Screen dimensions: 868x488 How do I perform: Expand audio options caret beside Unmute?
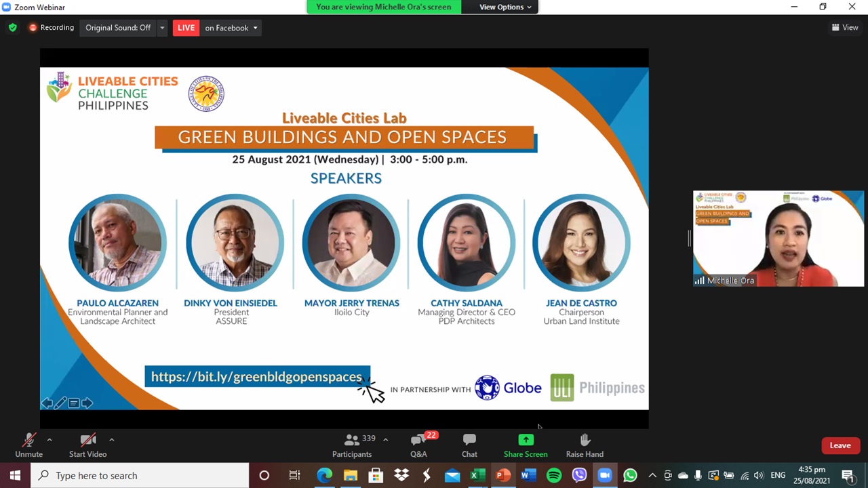(50, 439)
